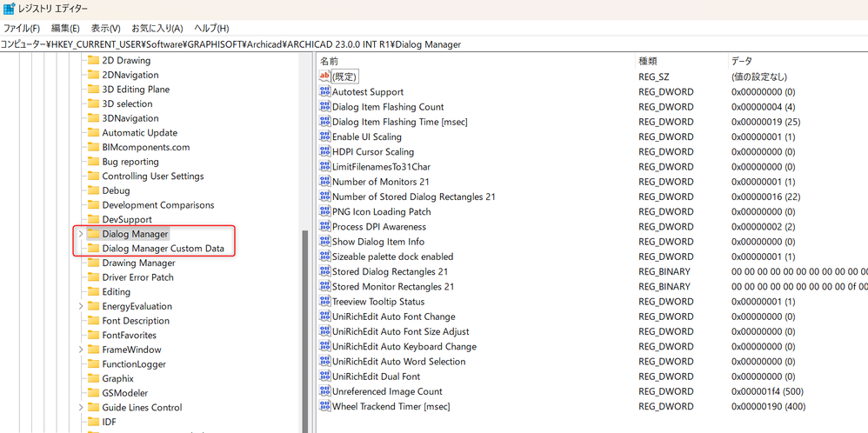Click the Bug reporting folder icon

(93, 162)
